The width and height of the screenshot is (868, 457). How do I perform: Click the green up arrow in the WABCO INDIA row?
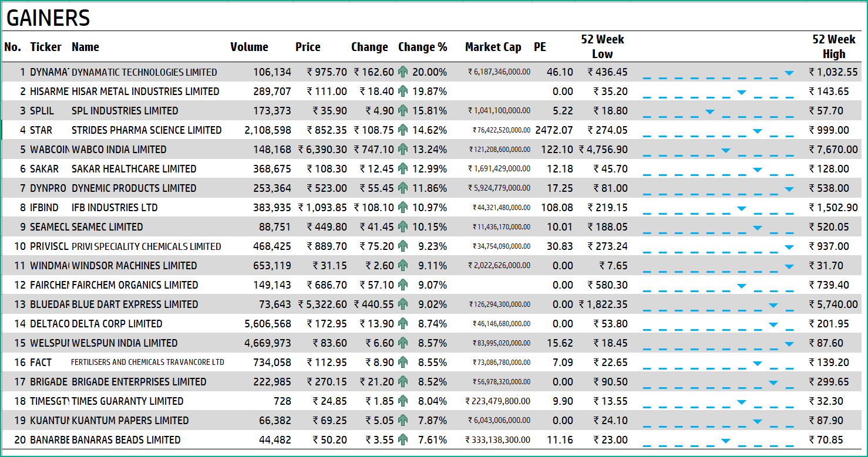pos(403,149)
